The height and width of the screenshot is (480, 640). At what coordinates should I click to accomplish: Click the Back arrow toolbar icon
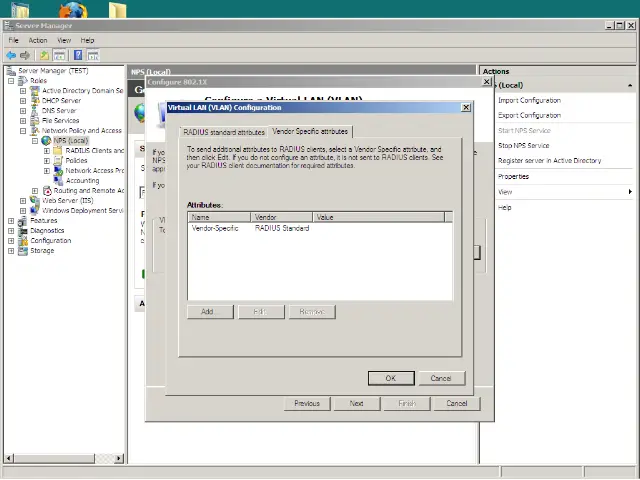[11, 55]
